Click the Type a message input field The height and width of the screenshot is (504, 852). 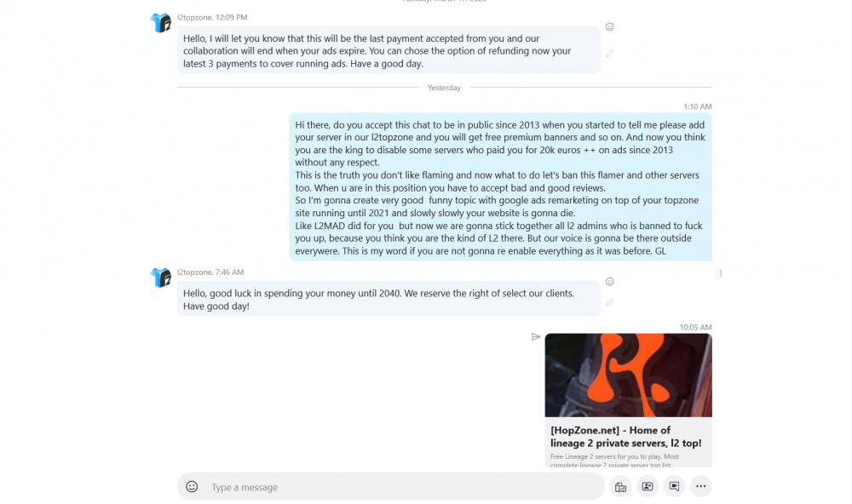(x=391, y=487)
